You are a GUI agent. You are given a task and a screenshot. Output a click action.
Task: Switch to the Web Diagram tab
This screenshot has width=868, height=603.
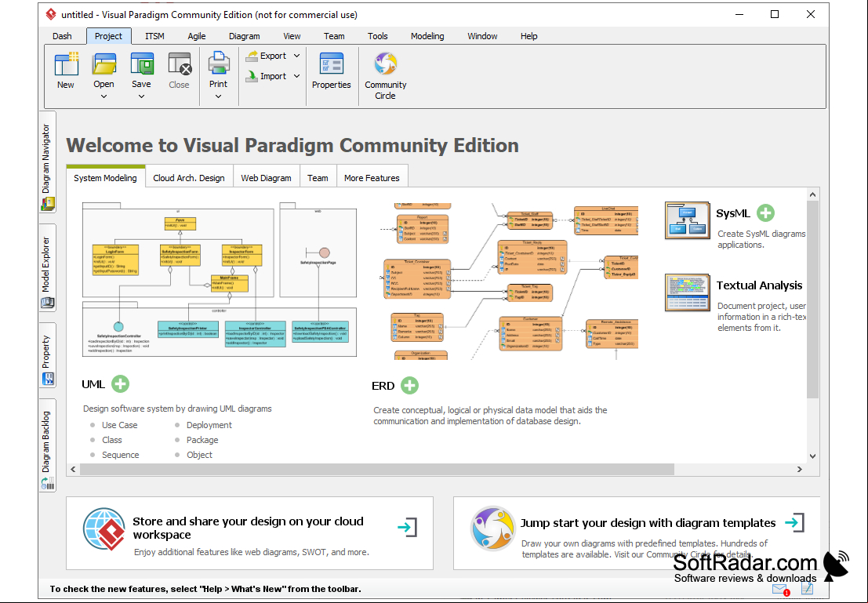point(266,177)
